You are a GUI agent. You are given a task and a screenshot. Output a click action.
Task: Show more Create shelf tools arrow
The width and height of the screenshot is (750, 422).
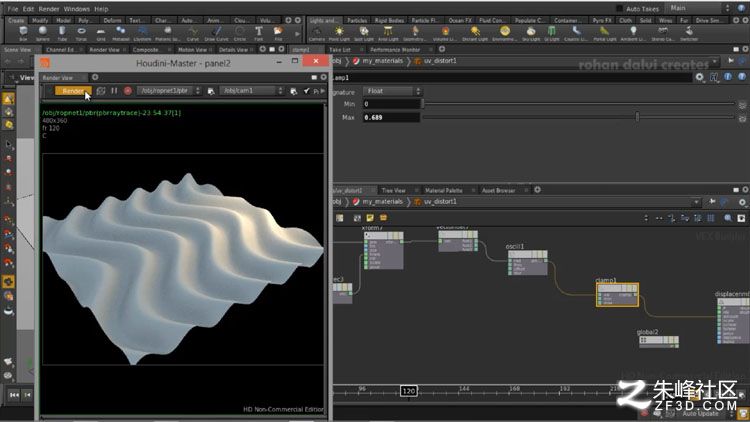point(298,33)
